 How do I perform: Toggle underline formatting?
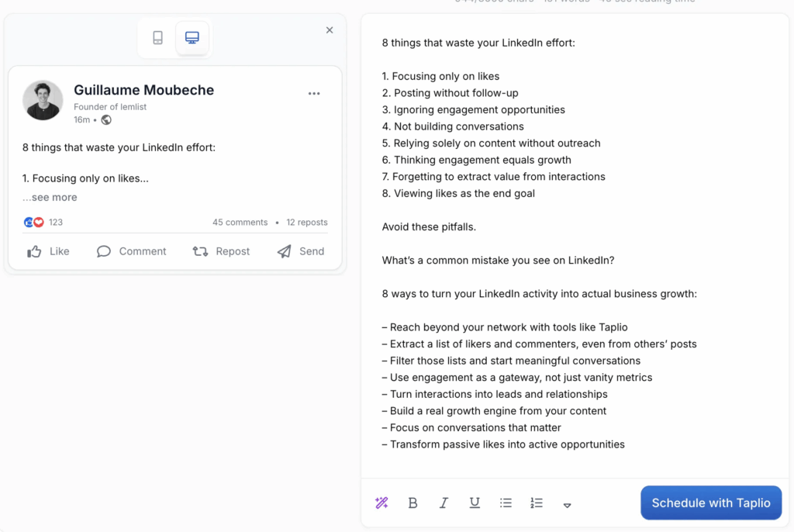pyautogui.click(x=475, y=503)
